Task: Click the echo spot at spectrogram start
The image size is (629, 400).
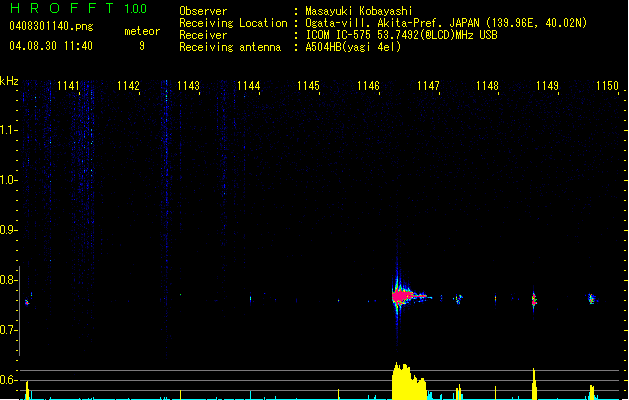Action: (x=27, y=303)
